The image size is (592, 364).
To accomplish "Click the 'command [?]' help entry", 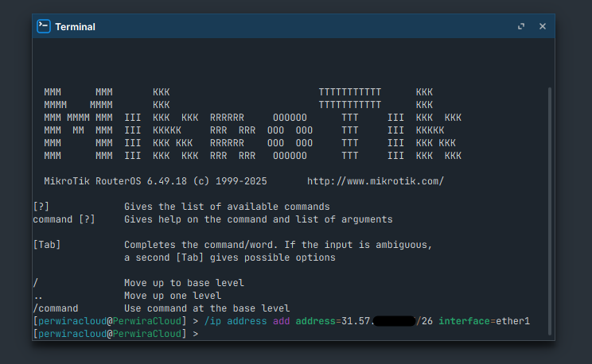I will [64, 219].
